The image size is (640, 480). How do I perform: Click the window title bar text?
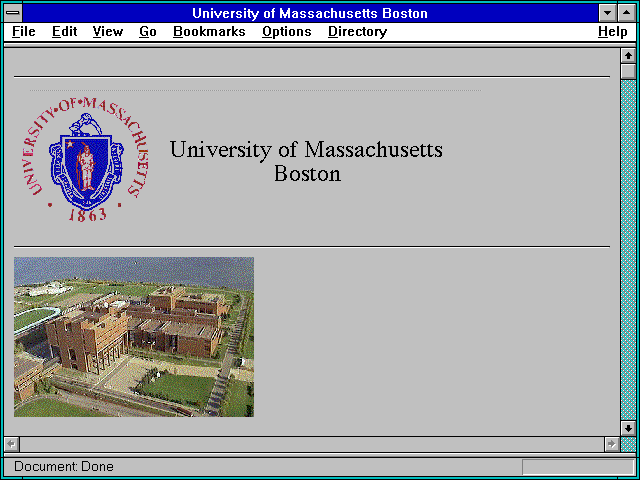310,13
